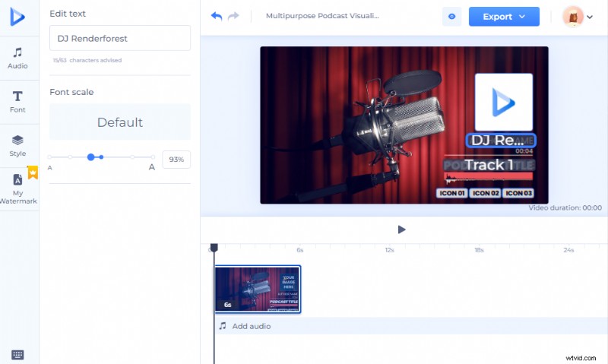Screen dimensions: 608x364
Task: Play the video preview
Action: tap(402, 229)
